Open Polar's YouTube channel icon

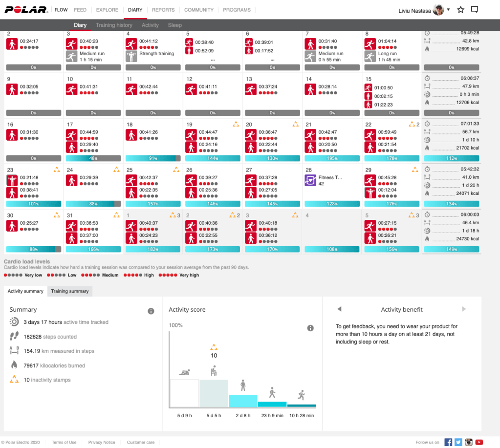click(479, 442)
